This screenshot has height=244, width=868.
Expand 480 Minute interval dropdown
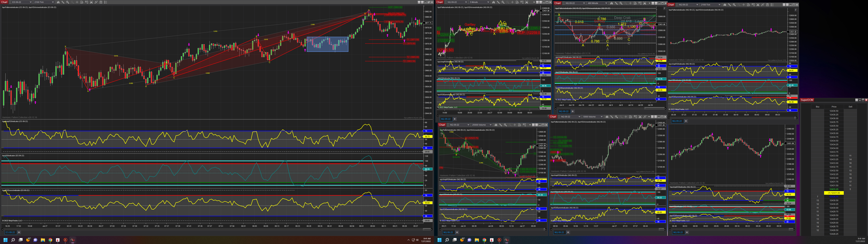tap(606, 3)
